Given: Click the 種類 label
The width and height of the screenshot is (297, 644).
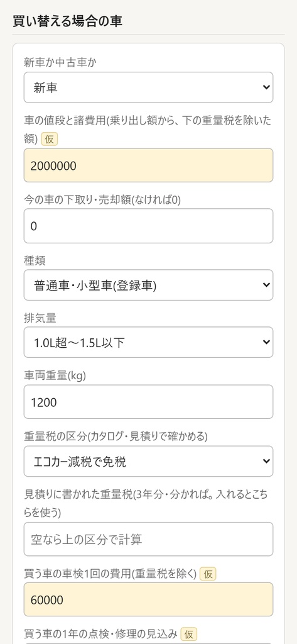Looking at the screenshot, I should click(x=35, y=260).
